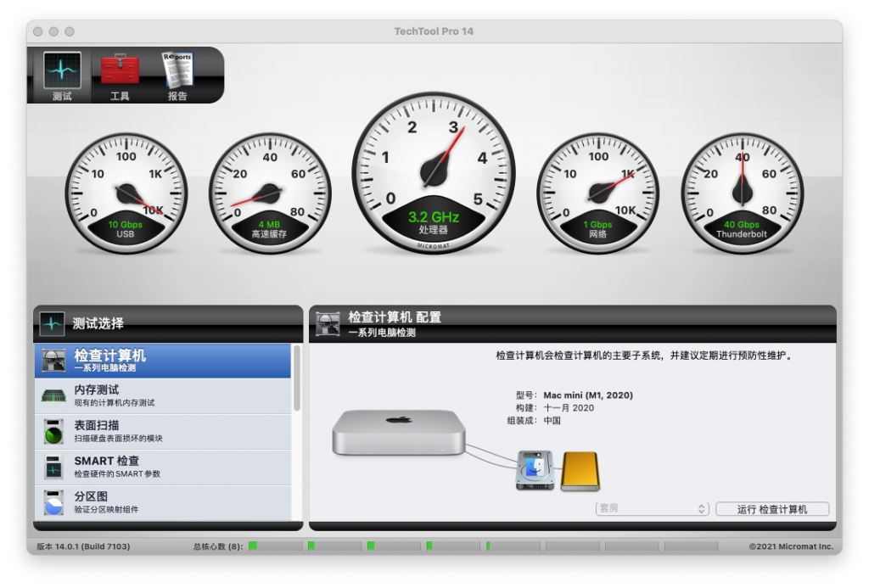The height and width of the screenshot is (588, 869).
Task: Open the 测试 (Tests) heartbeat icon
Action: (62, 71)
